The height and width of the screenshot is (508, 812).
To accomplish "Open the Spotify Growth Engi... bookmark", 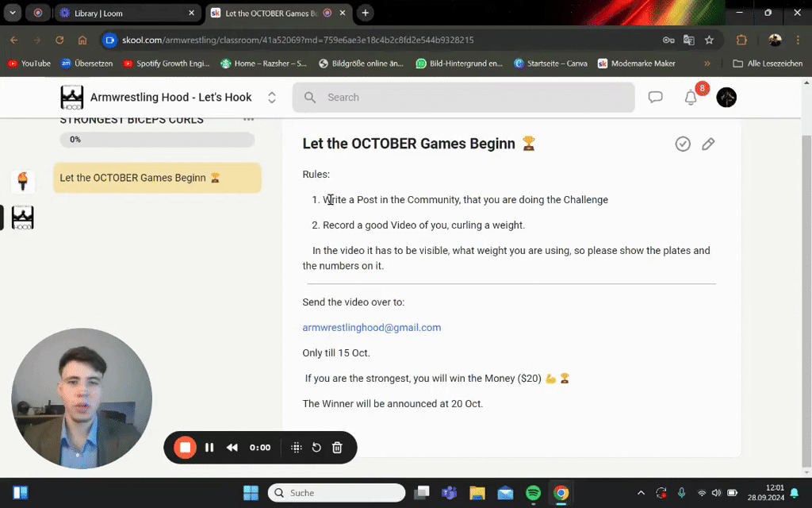I will pyautogui.click(x=167, y=63).
